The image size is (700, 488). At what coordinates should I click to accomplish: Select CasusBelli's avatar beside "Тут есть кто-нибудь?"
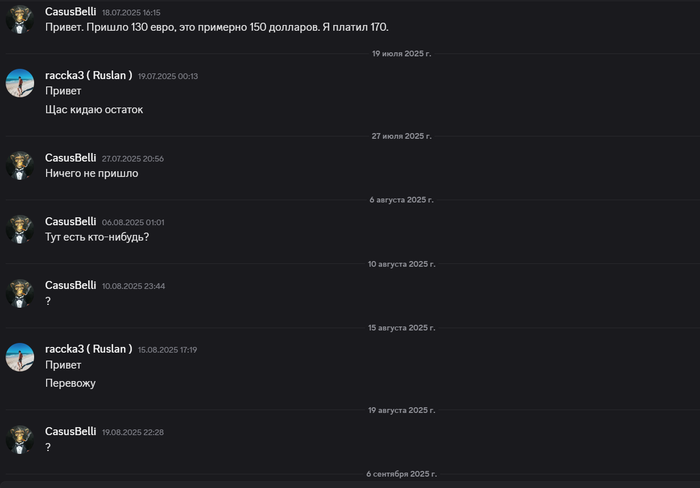pos(20,229)
